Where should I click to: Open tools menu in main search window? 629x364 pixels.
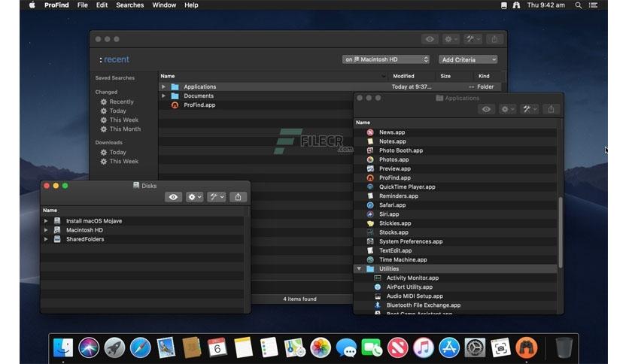tap(473, 39)
